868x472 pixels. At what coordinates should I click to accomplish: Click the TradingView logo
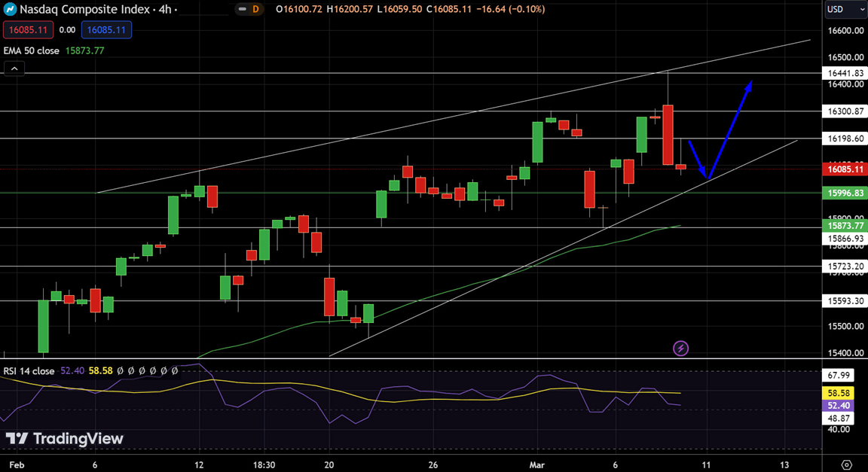pos(64,439)
